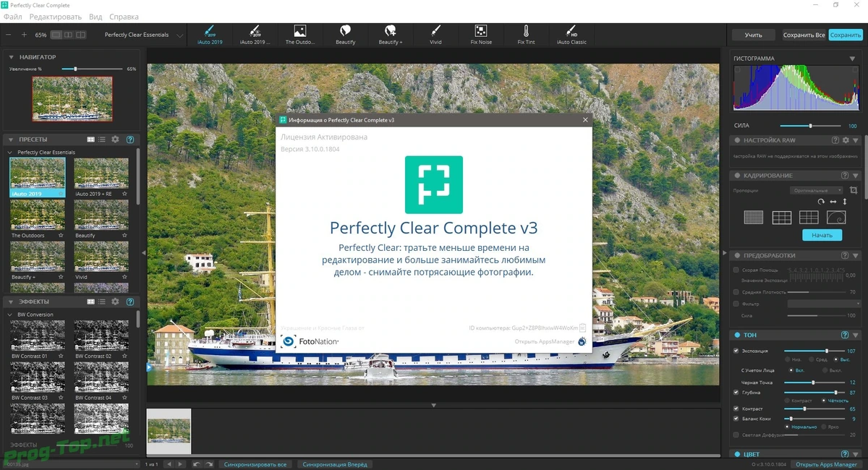Viewport: 868px width, 470px height.
Task: Open the Вид menu
Action: point(95,17)
